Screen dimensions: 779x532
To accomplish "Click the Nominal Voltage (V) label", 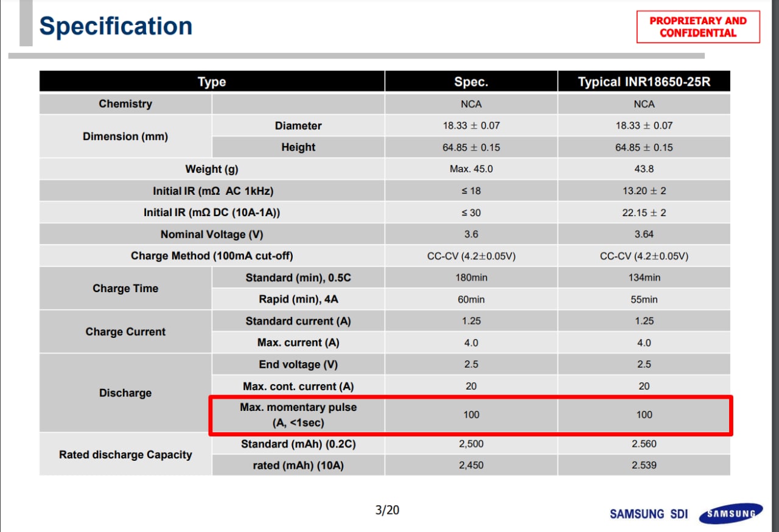I will click(212, 234).
